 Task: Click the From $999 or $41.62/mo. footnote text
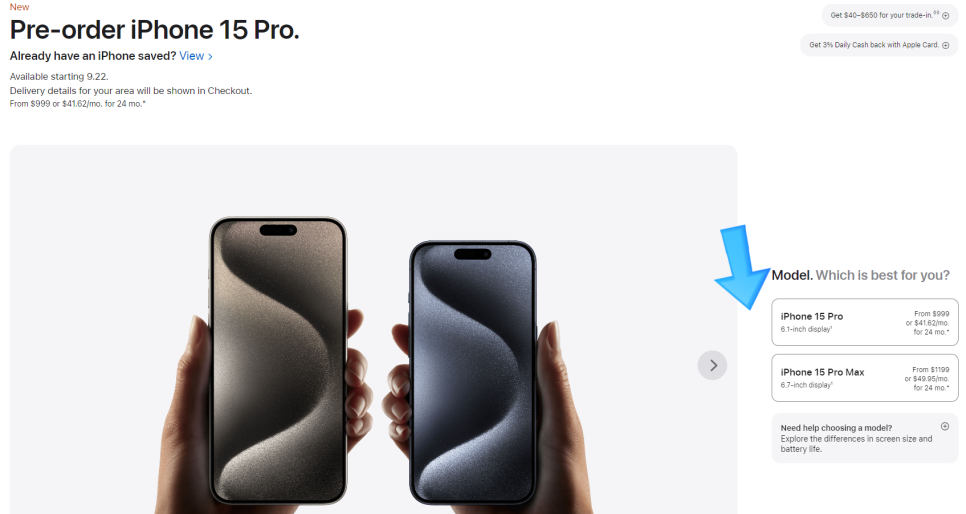[x=78, y=104]
